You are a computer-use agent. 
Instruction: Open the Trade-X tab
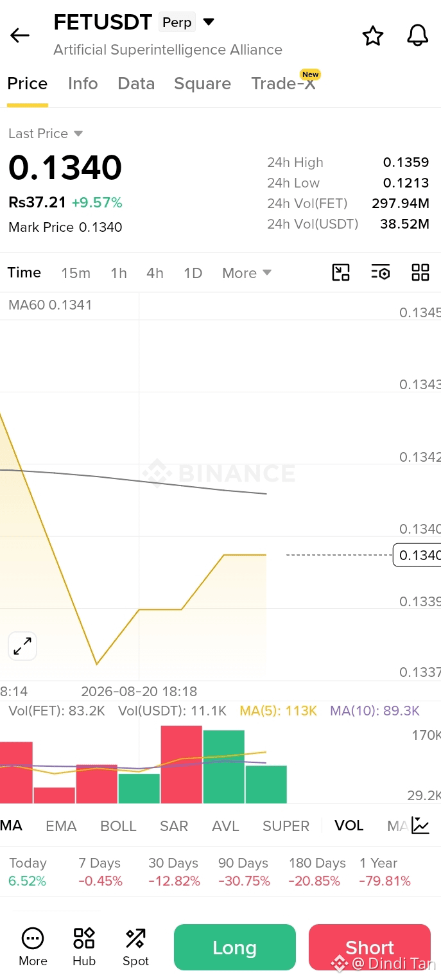pos(284,83)
